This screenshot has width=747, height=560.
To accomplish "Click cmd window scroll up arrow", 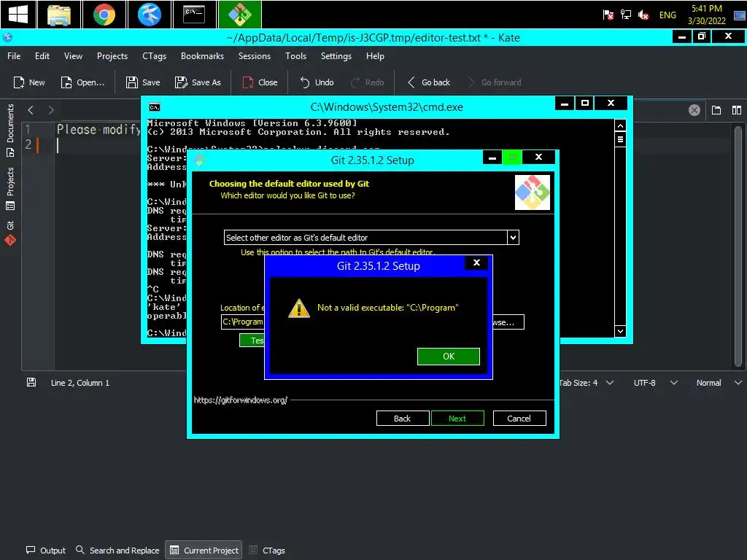I will (620, 125).
